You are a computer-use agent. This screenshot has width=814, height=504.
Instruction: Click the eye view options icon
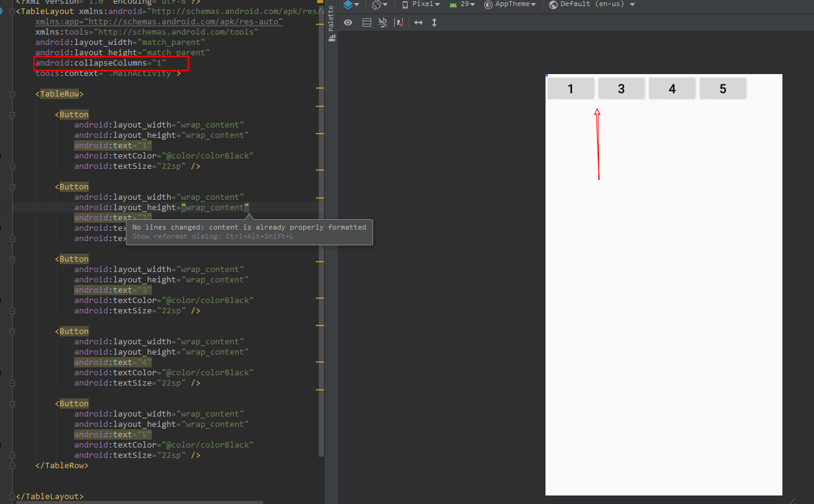click(348, 22)
